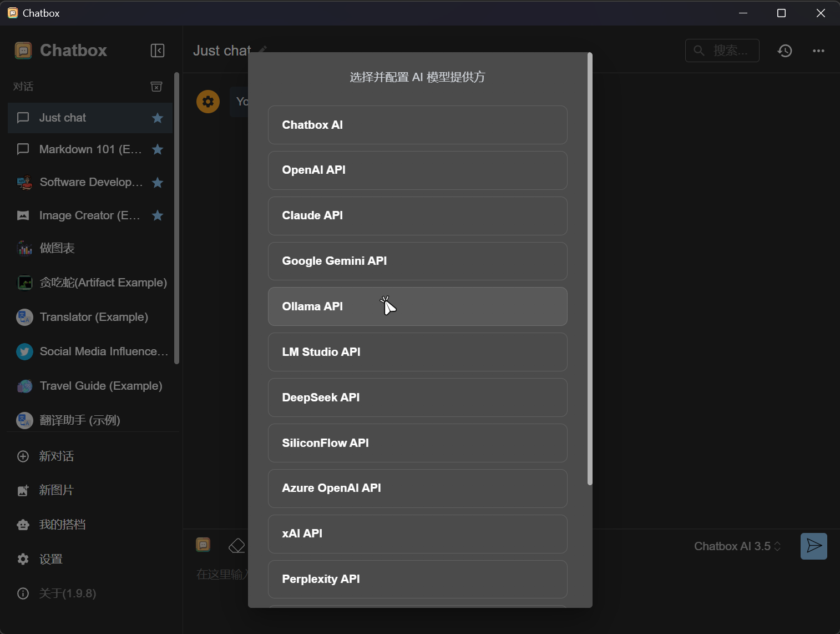
Task: Click the Chatbox icon in input toolbar
Action: tap(203, 545)
